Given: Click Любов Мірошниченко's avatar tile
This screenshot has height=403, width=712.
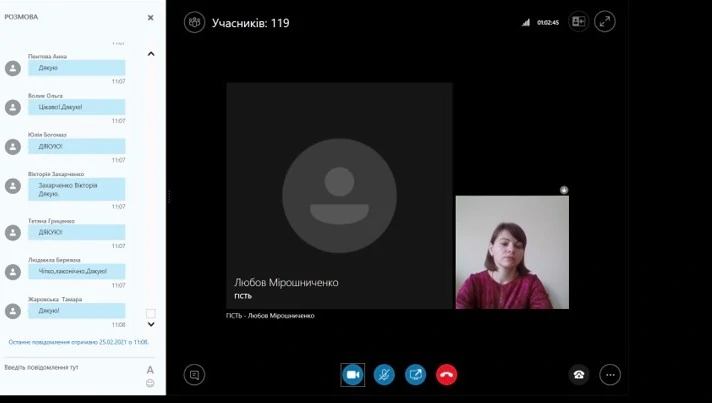Looking at the screenshot, I should [339, 195].
